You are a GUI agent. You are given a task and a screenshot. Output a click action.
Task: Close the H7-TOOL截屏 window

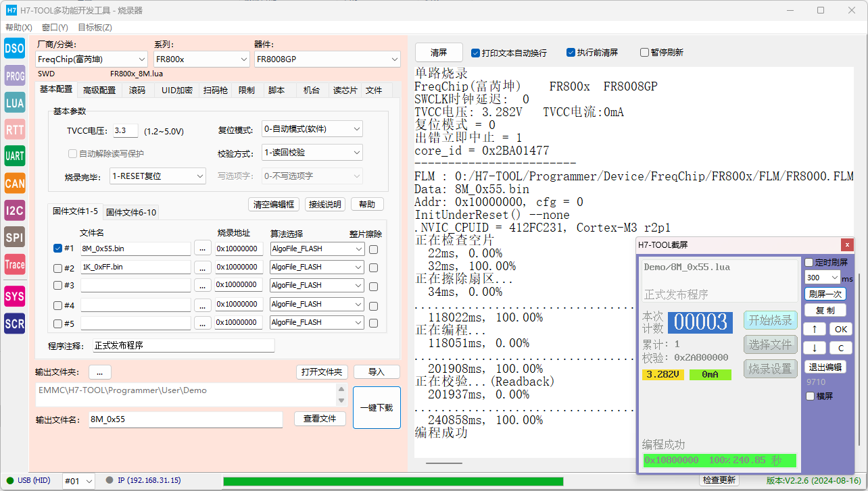pyautogui.click(x=847, y=244)
